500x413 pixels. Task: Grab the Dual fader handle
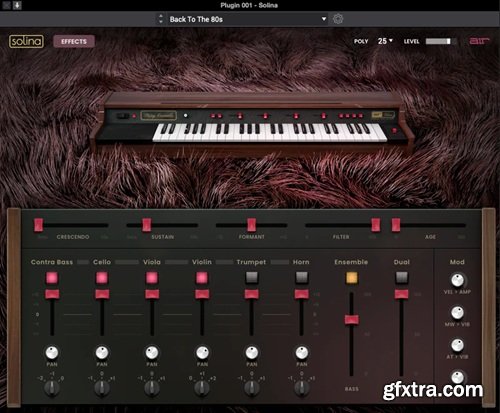coord(402,294)
